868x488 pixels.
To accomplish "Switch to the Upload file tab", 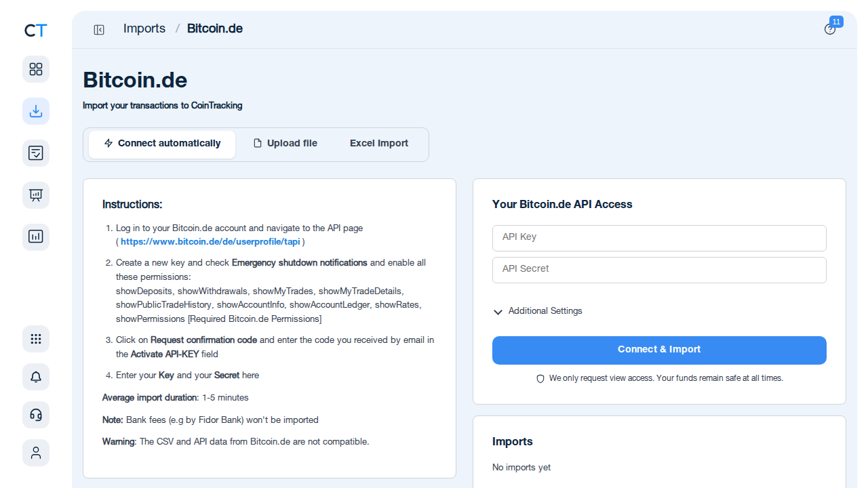I will point(285,144).
